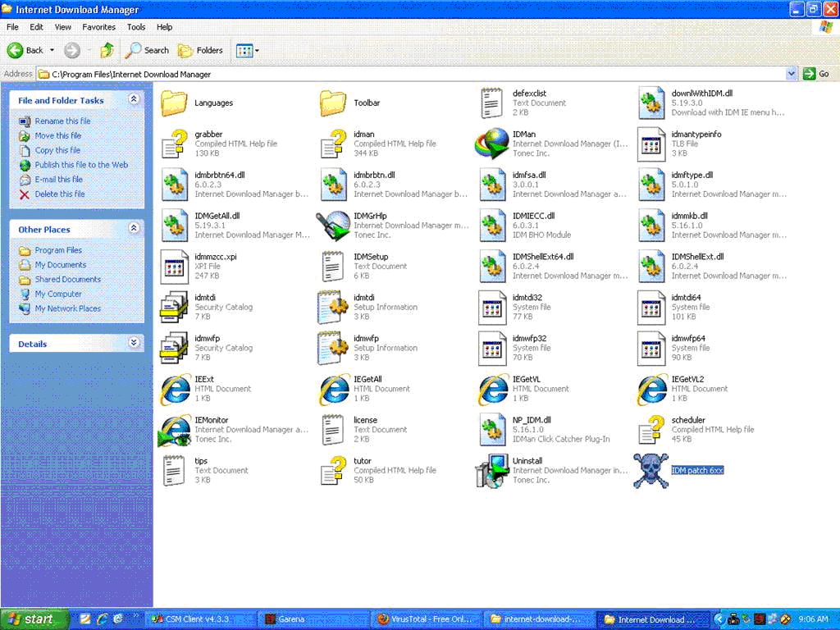This screenshot has width=840, height=630.
Task: Open the Back button history dropdown
Action: coord(52,50)
